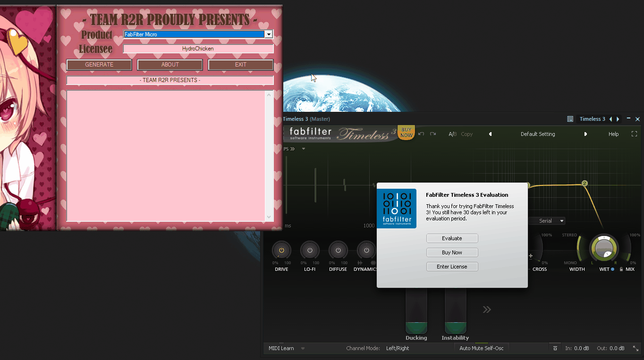Go to the previous preset arrow
644x360 pixels.
click(490, 134)
